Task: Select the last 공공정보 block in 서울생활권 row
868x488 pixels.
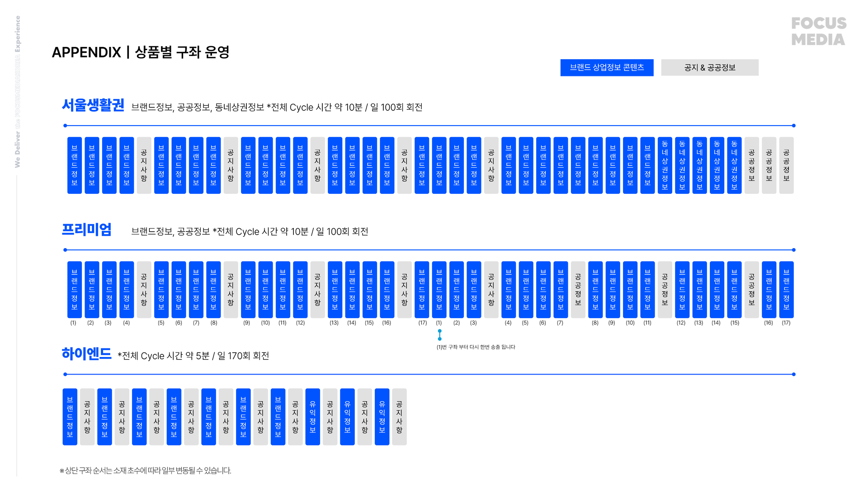Action: [x=786, y=165]
